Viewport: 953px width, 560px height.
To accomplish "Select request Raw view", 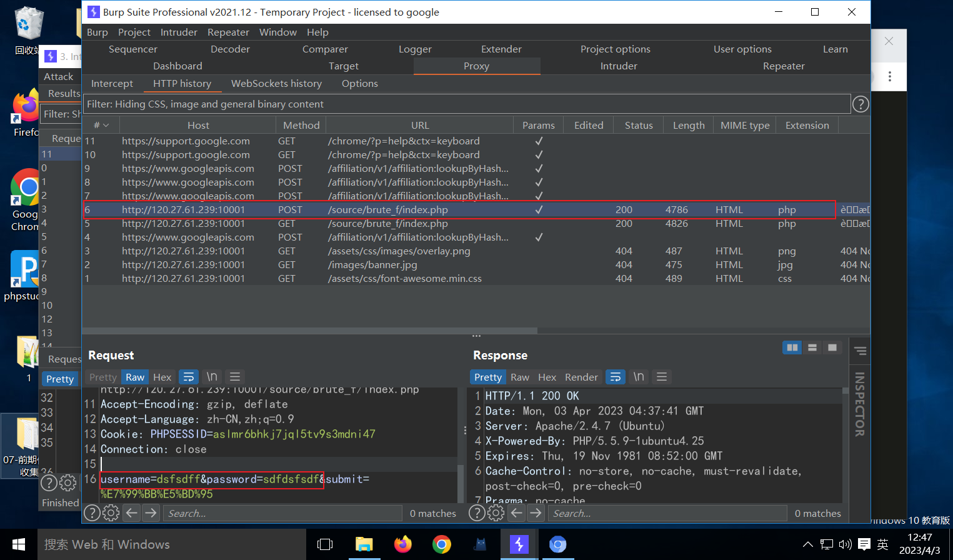I will [135, 377].
